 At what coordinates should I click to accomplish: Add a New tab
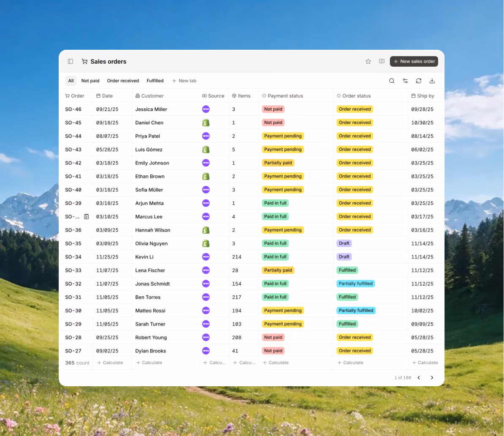tap(184, 81)
